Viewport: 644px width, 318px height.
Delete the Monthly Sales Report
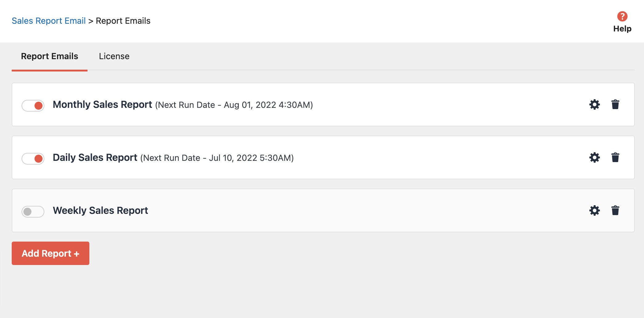[x=616, y=105]
